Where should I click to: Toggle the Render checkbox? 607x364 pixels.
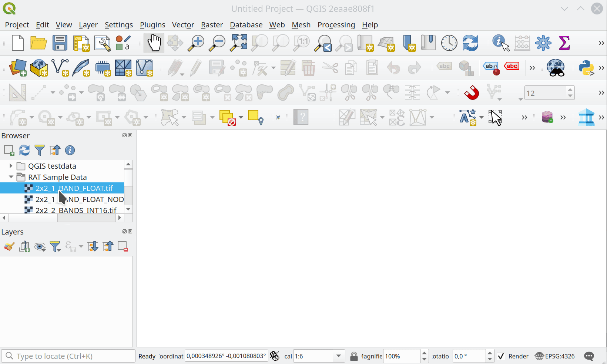(x=501, y=356)
